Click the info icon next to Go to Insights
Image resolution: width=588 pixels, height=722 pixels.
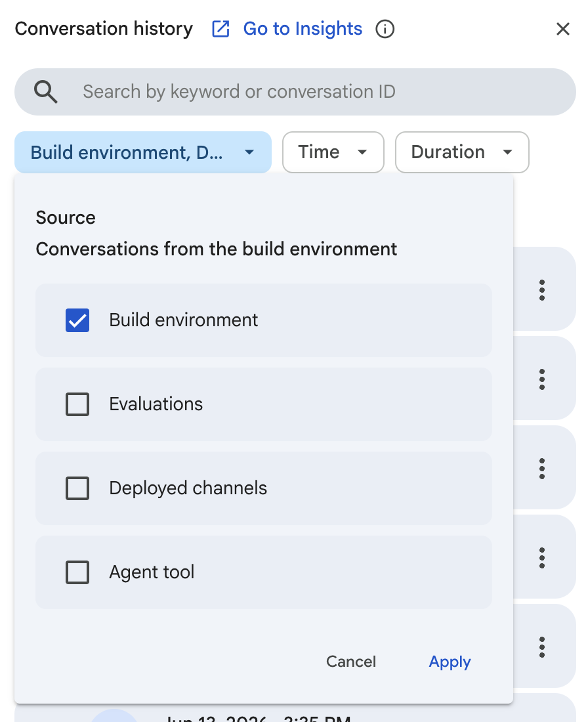pyautogui.click(x=385, y=29)
